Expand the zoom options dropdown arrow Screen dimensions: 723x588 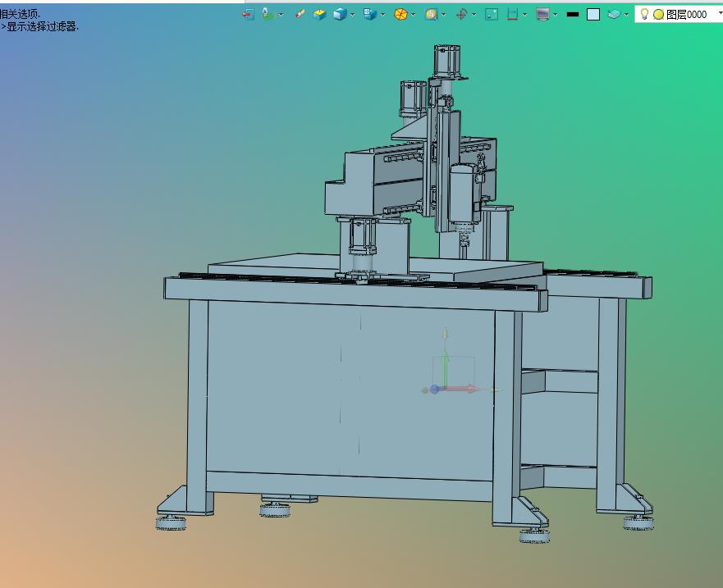[444, 15]
